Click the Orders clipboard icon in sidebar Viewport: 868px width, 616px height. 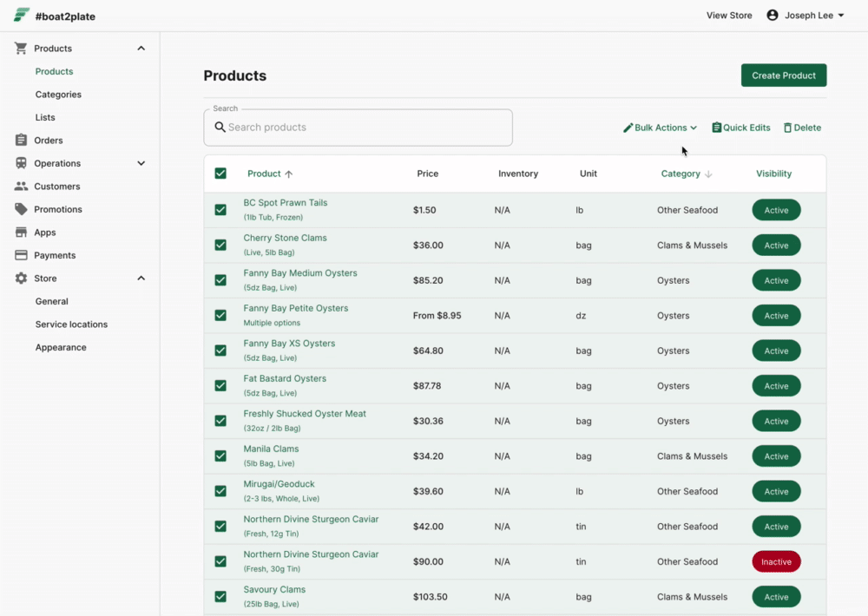point(21,140)
